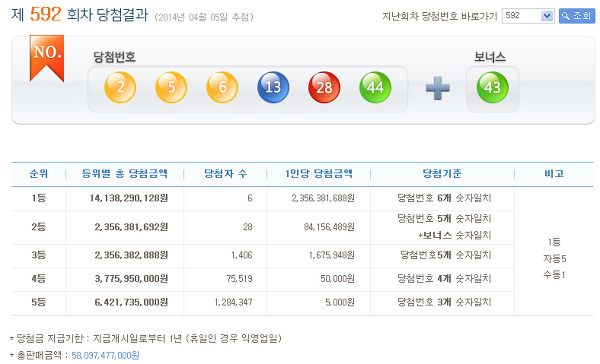
Task: Open the round number 592 dropdown
Action: [528, 16]
